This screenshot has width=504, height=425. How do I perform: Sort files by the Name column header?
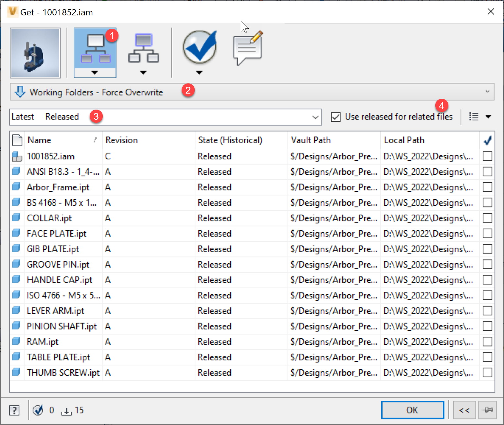(x=39, y=140)
